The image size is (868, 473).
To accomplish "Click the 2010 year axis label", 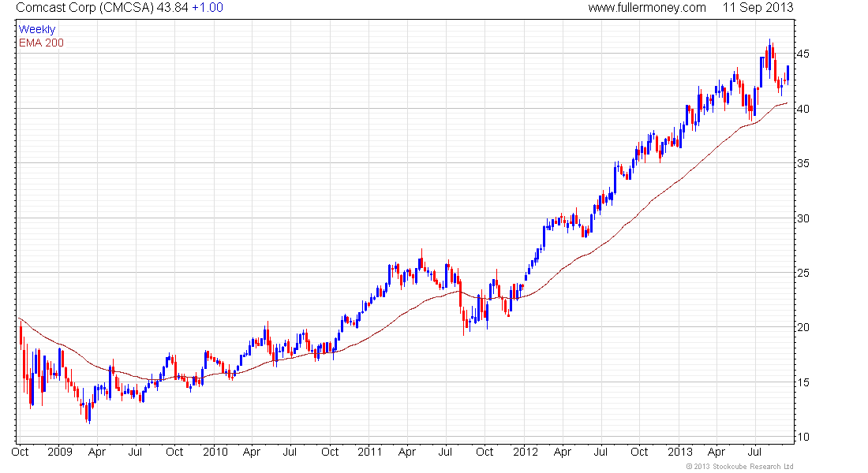I will pos(215,452).
